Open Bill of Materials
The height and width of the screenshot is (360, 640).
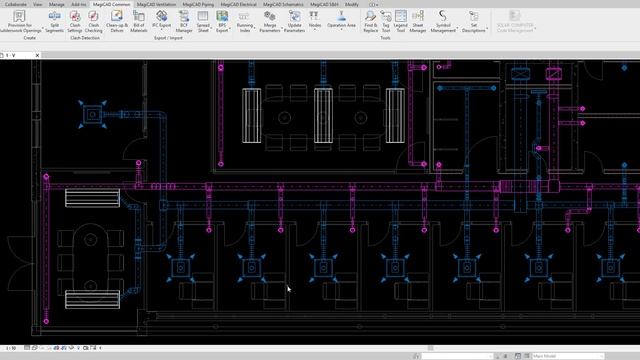tap(139, 21)
